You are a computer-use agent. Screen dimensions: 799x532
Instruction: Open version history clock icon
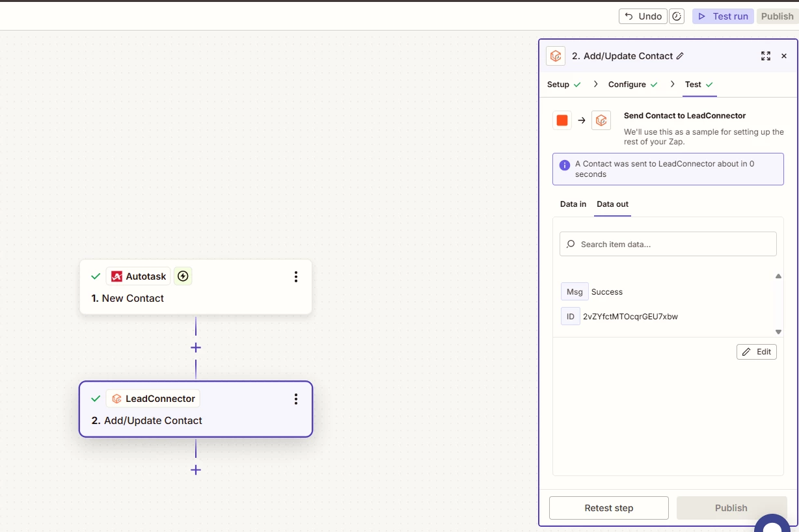tap(677, 16)
